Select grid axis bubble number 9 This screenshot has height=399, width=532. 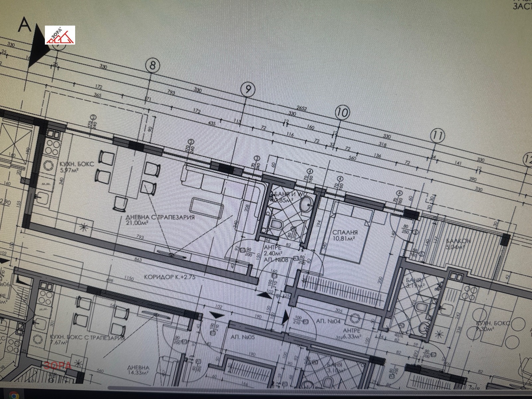point(248,90)
